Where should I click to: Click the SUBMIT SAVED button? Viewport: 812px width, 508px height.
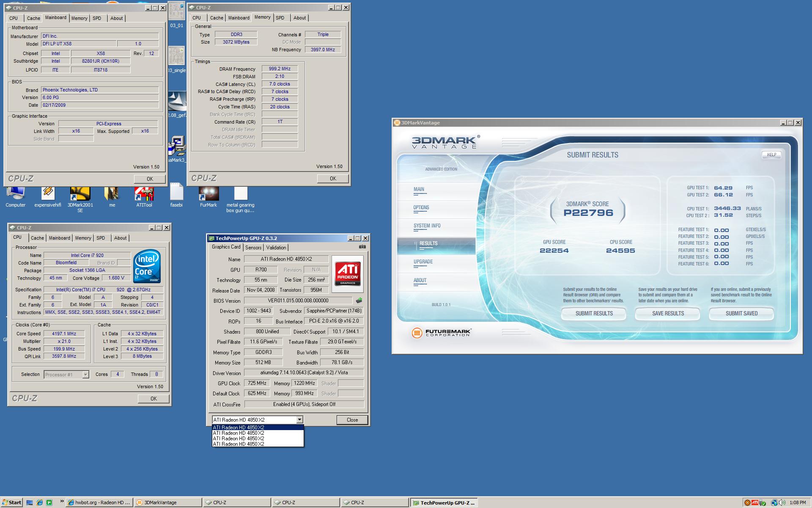pos(741,313)
